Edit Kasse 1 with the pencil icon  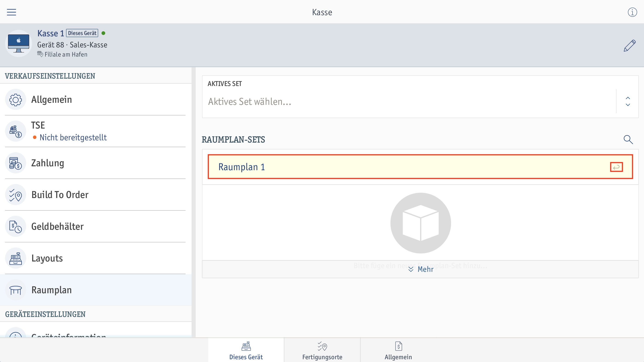(x=630, y=45)
